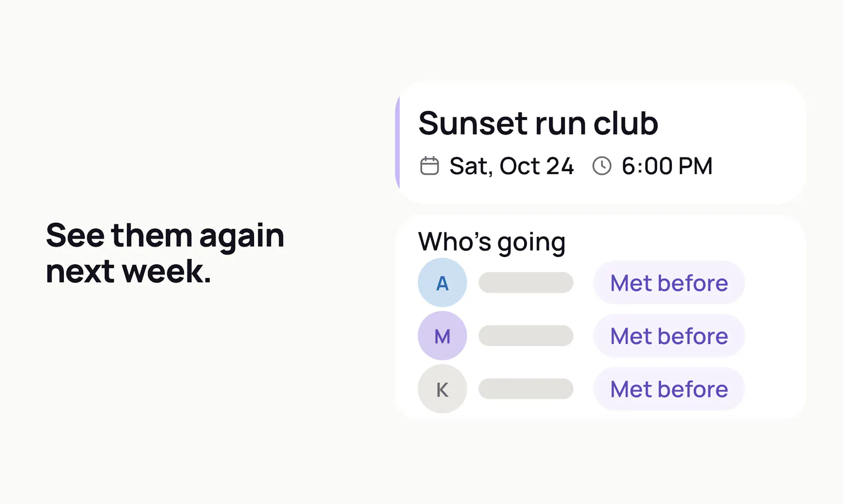Click the Sat, Oct 24 date text

[512, 166]
